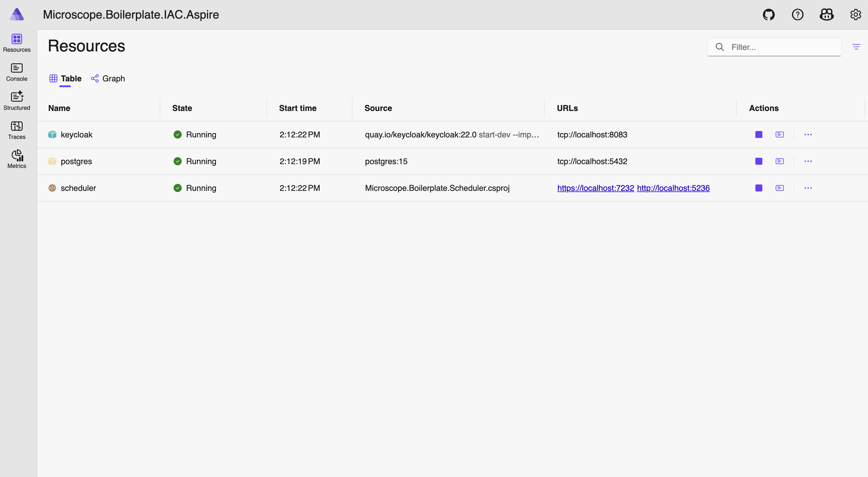Open the Console logs page
Screen dimensions: 868x477
pos(17,72)
